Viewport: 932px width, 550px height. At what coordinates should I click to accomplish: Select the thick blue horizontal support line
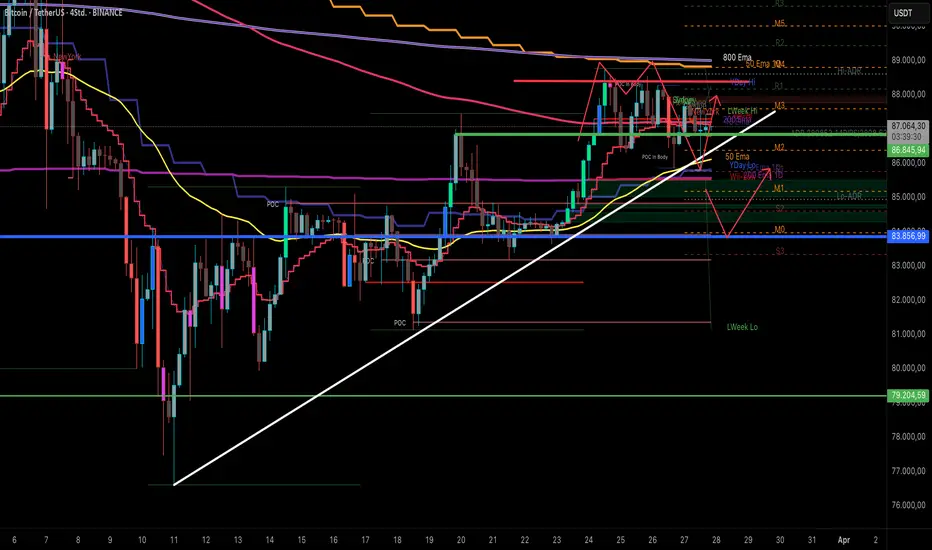(x=443, y=237)
